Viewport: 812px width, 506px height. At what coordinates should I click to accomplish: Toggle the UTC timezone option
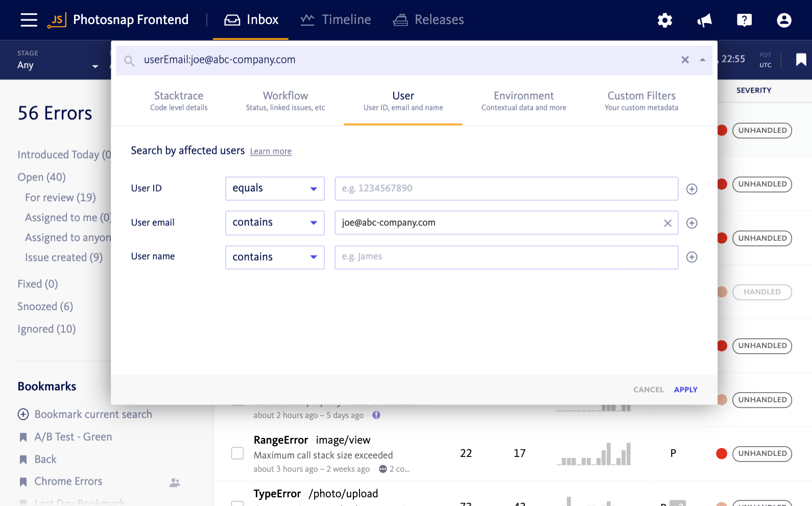pyautogui.click(x=765, y=65)
